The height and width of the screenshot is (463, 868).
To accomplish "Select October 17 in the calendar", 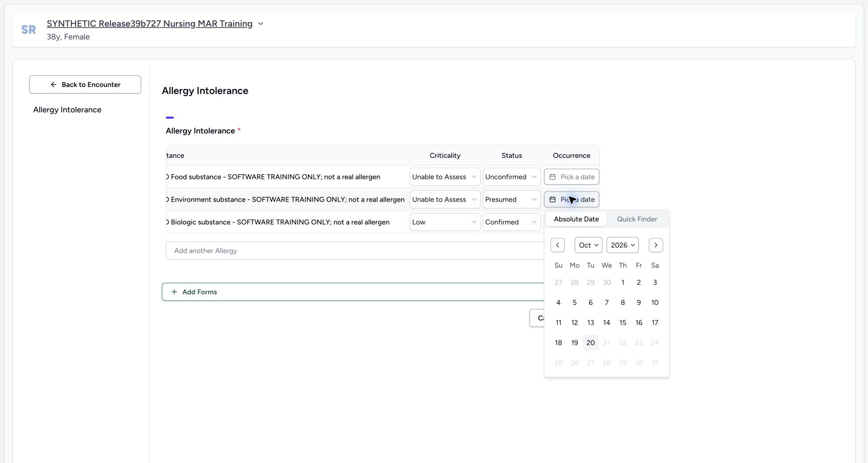I will [655, 323].
